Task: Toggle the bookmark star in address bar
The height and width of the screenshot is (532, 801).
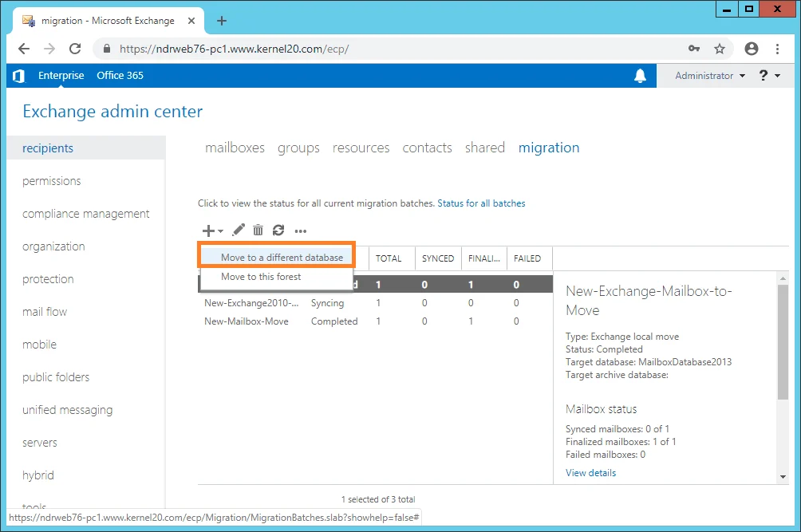Action: pos(720,48)
